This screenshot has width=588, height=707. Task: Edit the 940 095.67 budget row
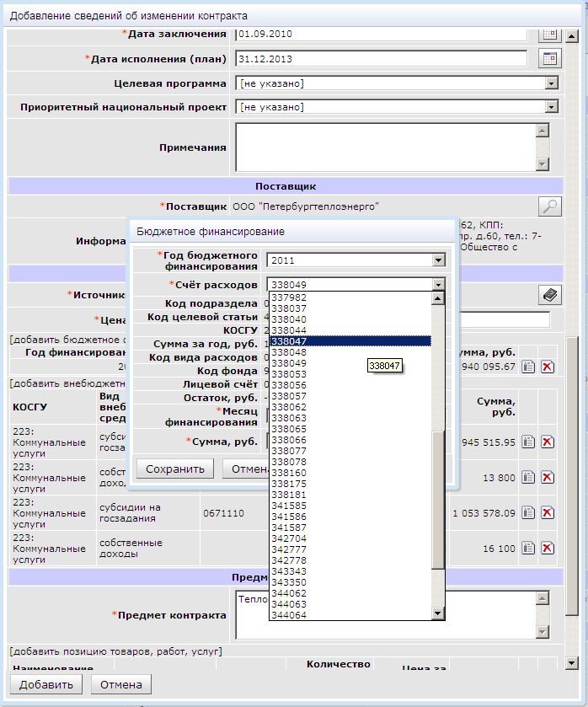(528, 367)
